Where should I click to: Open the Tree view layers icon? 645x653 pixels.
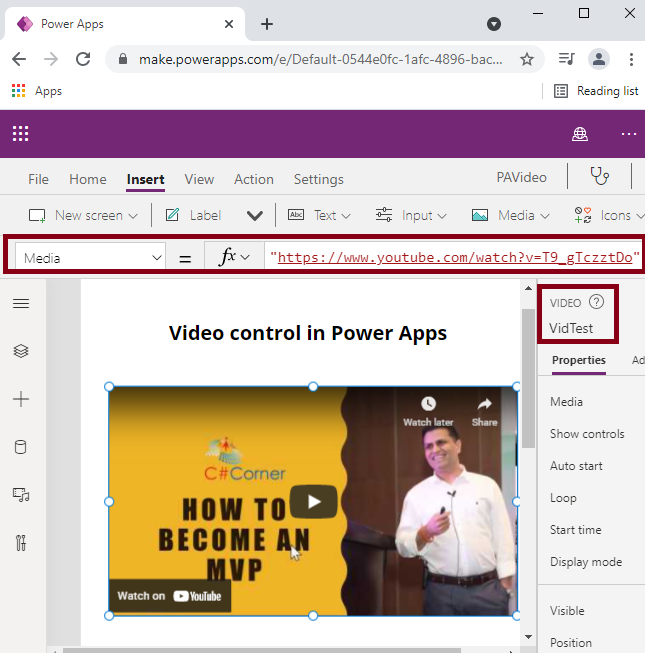tap(21, 351)
